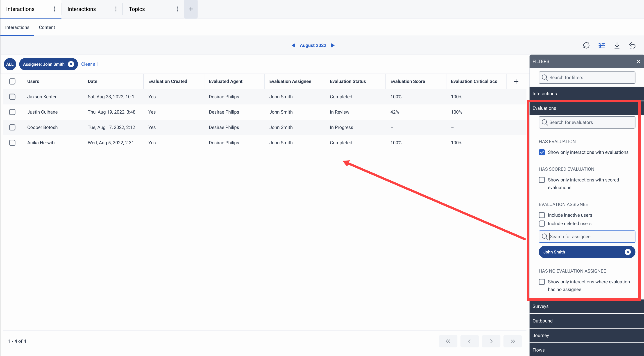Open the Topics tab options menu
This screenshot has width=644, height=356.
pos(177,9)
